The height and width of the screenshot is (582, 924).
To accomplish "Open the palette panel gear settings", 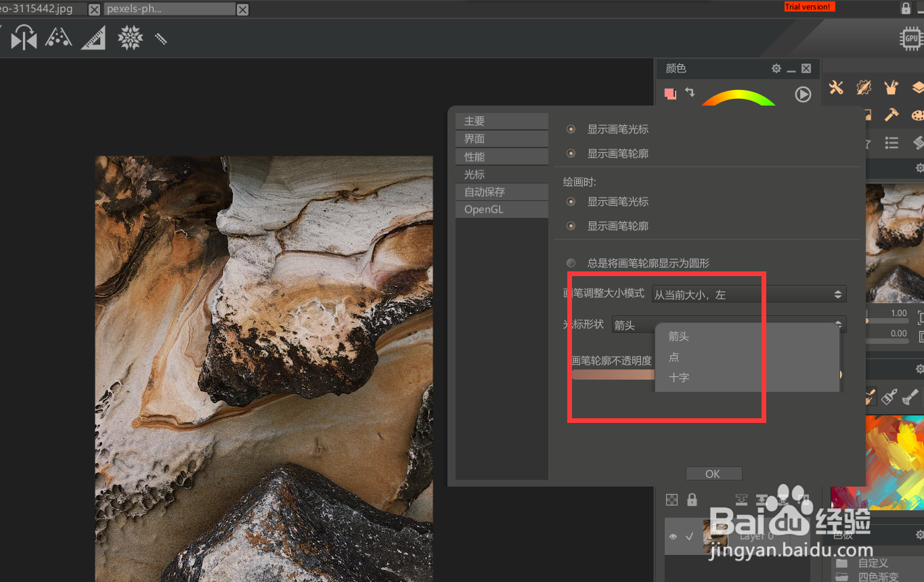I will point(919,535).
